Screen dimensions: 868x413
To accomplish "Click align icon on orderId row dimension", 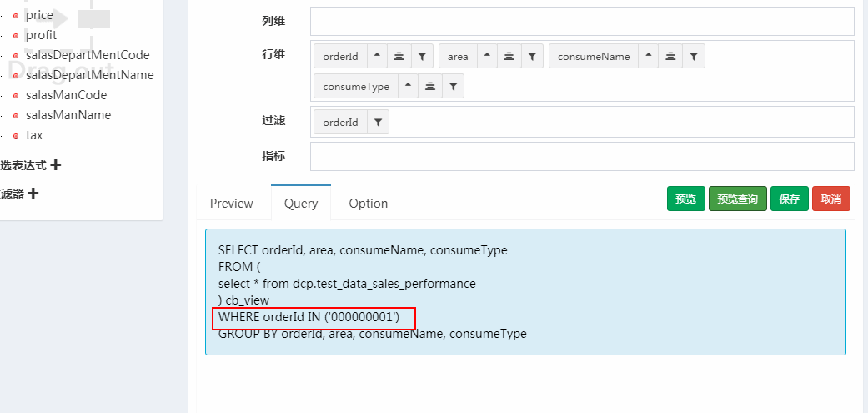I will coord(399,56).
